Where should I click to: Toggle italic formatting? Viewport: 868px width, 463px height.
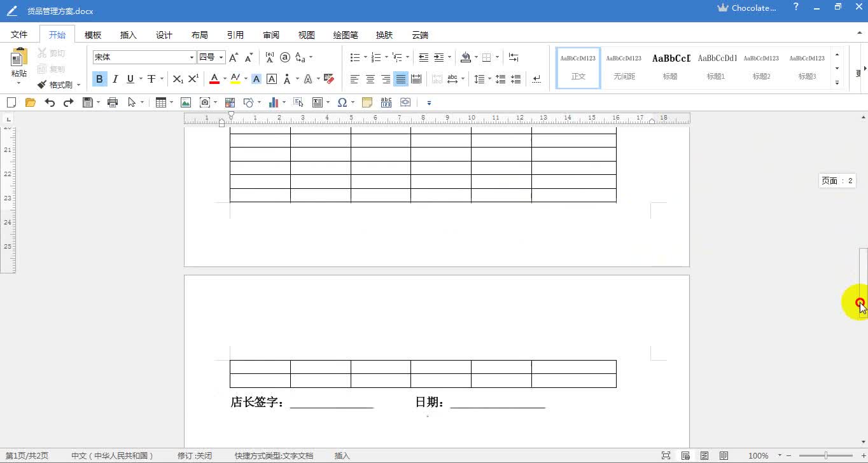click(x=115, y=79)
